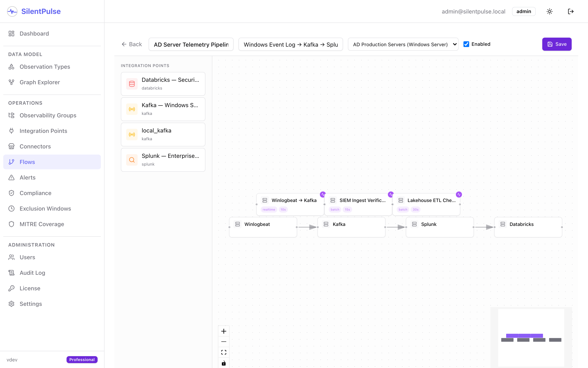Viewport: 588px width, 368px height.
Task: Select the SIEM Ingest Verific... check node
Action: point(358,204)
